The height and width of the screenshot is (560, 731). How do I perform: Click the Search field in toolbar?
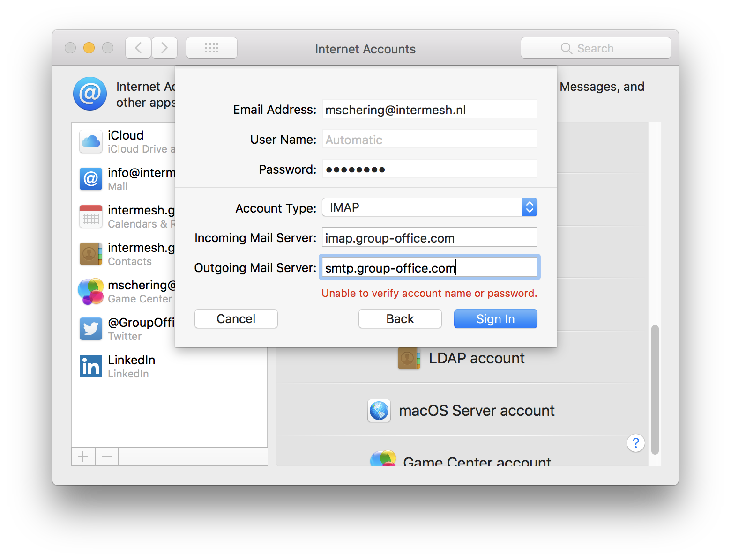tap(596, 48)
